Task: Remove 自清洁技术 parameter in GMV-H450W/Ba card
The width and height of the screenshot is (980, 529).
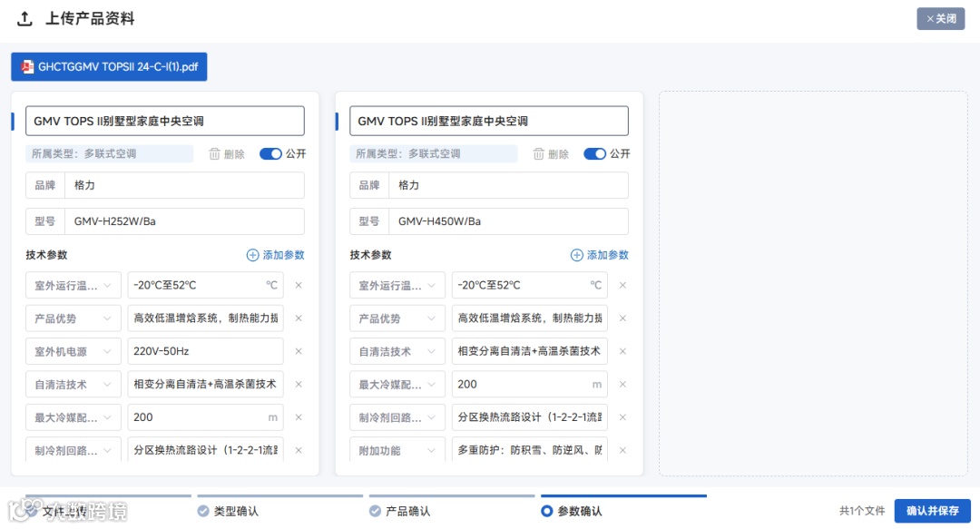Action: tap(622, 351)
